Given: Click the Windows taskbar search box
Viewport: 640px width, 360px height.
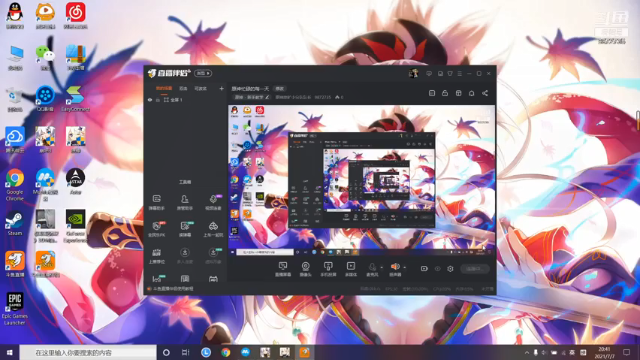Looking at the screenshot, I should 88,352.
